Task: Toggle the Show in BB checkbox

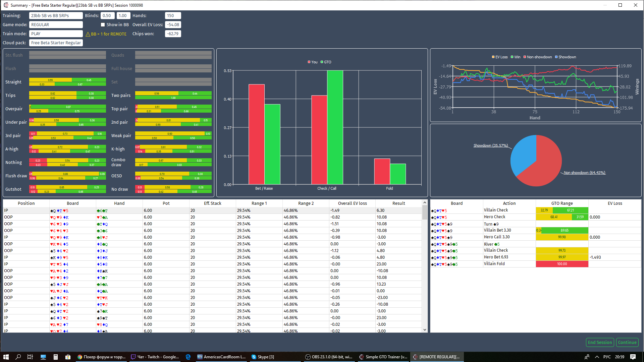Action: coord(103,25)
